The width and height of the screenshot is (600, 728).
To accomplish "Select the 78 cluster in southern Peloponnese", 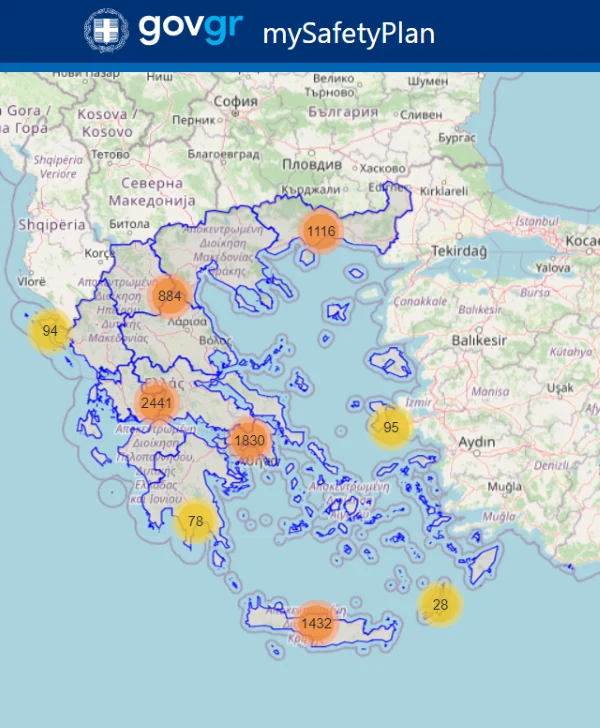I will coord(195,521).
